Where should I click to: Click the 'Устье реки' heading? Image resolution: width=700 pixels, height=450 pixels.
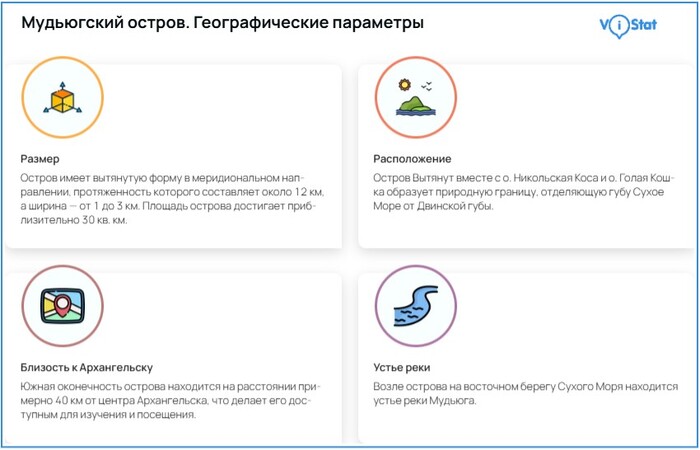point(402,368)
